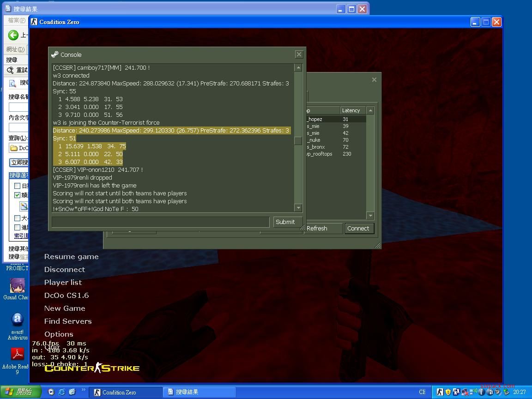Uncheck the ticked search option checkbox
The height and width of the screenshot is (399, 532).
pos(18,195)
